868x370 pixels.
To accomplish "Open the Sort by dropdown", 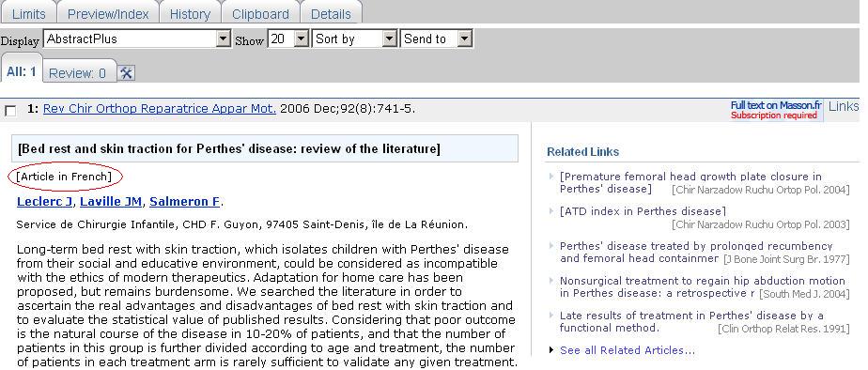I will point(355,39).
